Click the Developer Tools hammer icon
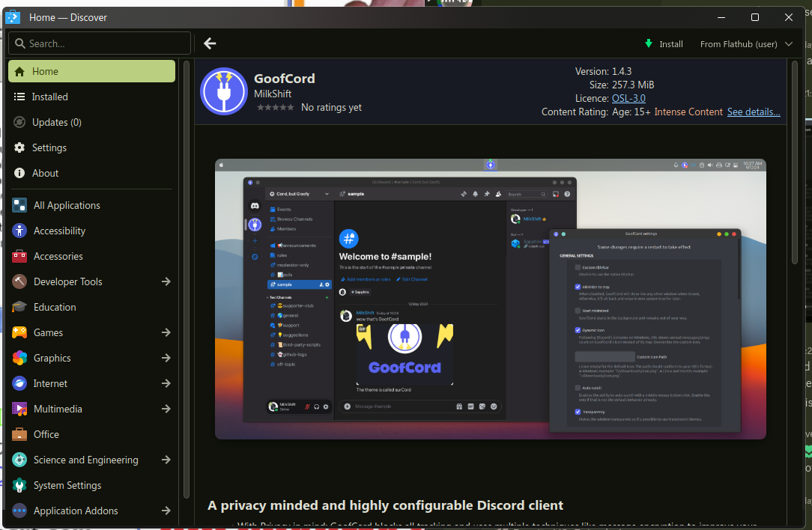 pos(19,281)
